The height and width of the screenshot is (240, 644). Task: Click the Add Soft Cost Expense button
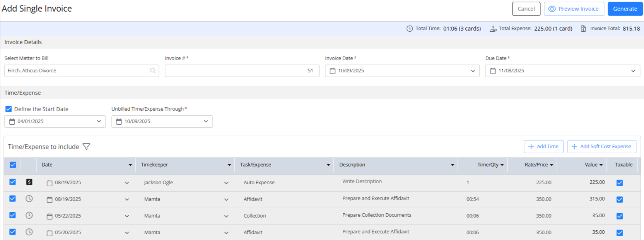(x=601, y=147)
